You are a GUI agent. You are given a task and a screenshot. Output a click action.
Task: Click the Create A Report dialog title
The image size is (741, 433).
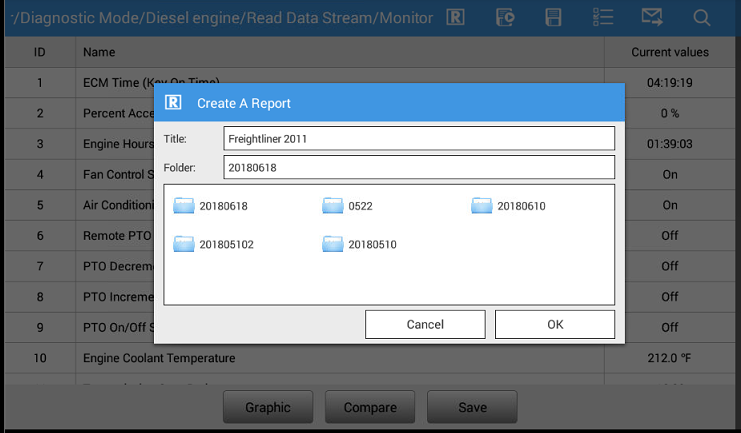[x=244, y=103]
